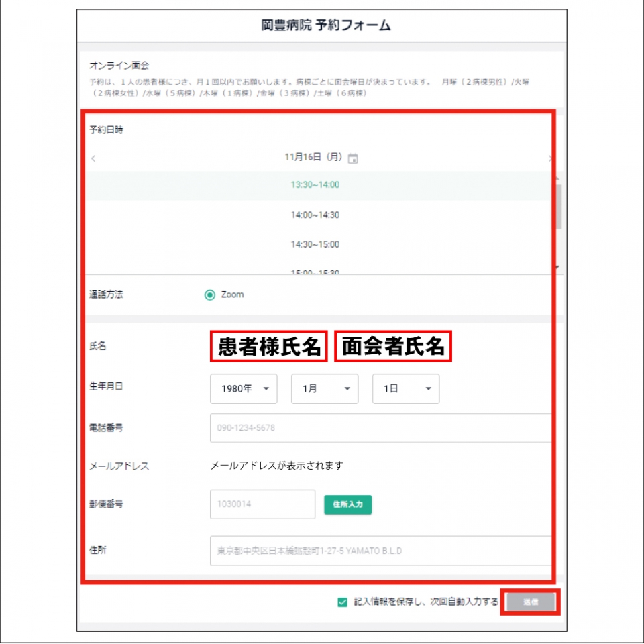Screen dimensions: 644x644
Task: Click the postal code input field
Action: pos(262,504)
